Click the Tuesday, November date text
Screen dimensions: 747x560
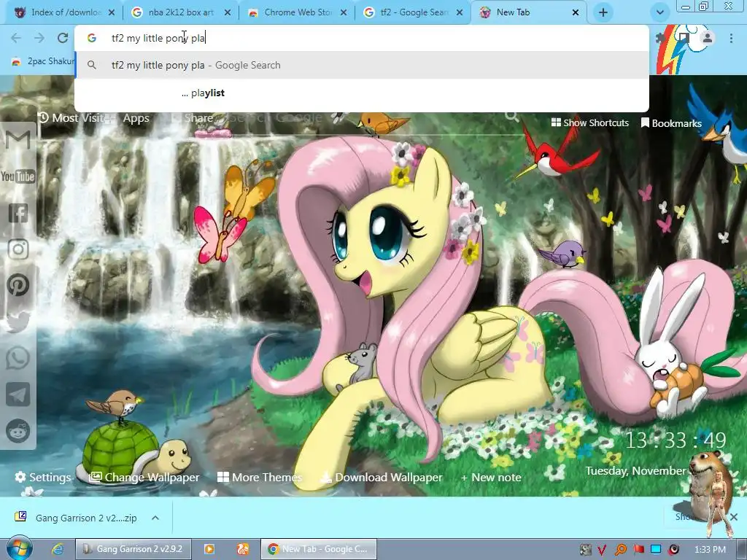pos(635,470)
